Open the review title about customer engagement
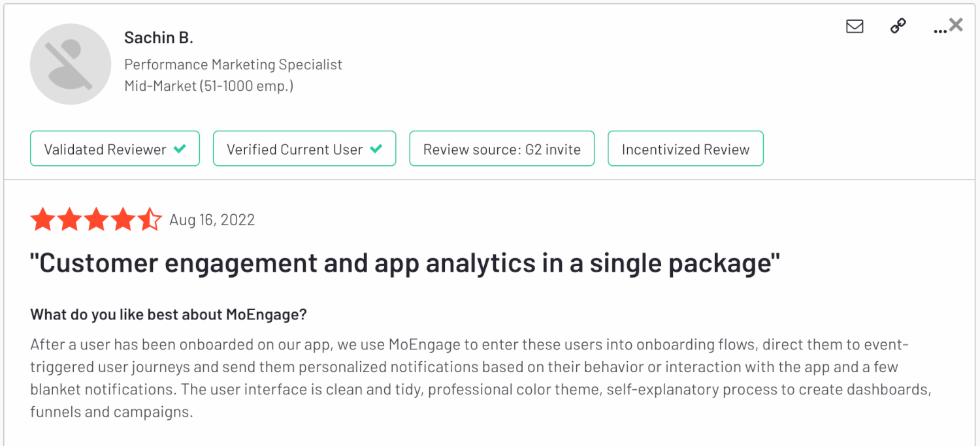980x446 pixels. pos(405,263)
